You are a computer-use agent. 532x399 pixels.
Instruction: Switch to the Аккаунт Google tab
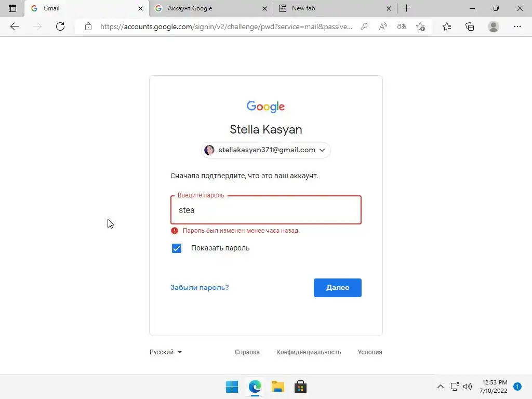(x=210, y=8)
